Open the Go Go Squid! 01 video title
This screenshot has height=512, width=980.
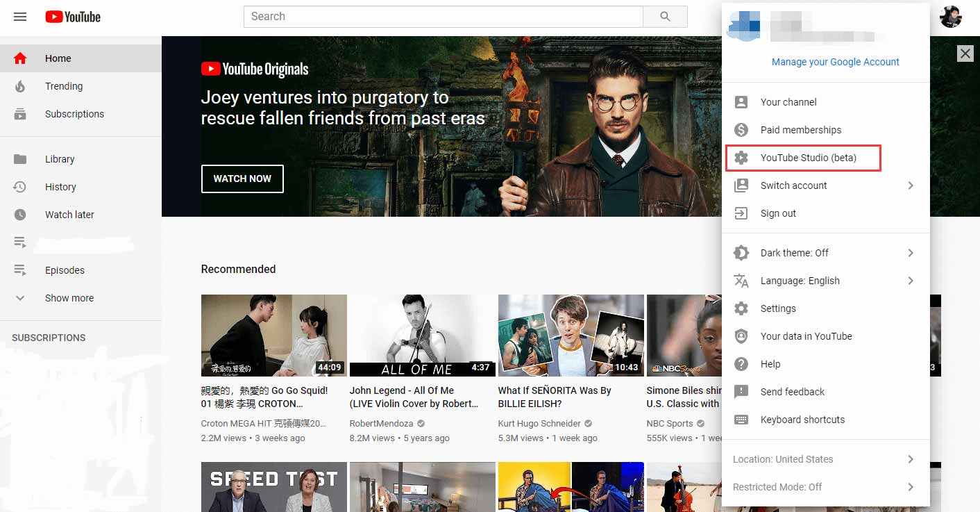tap(264, 397)
